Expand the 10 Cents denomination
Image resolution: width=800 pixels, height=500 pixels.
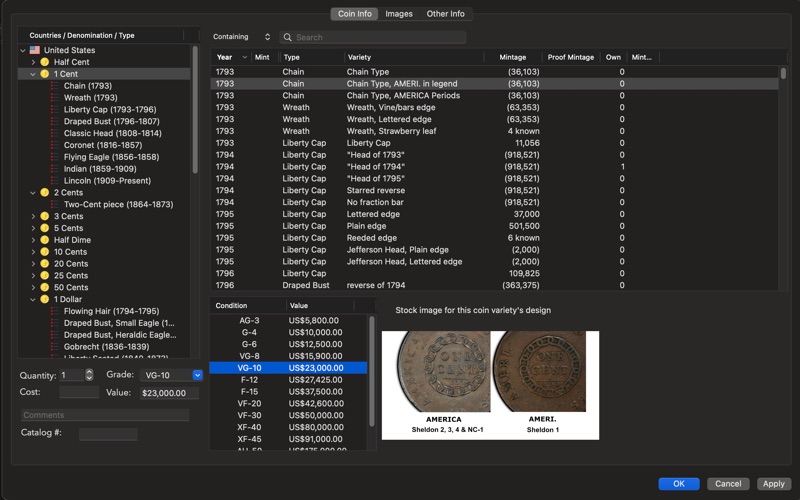coord(33,252)
